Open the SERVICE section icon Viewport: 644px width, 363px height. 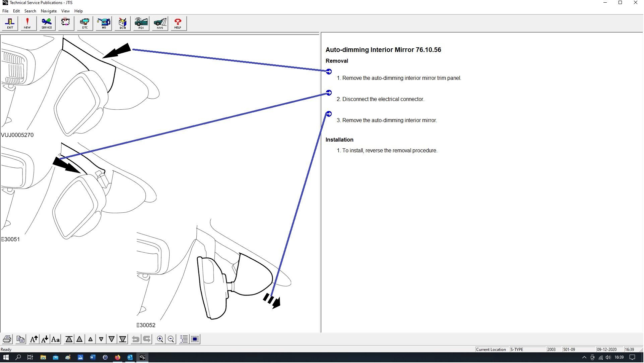tap(47, 23)
